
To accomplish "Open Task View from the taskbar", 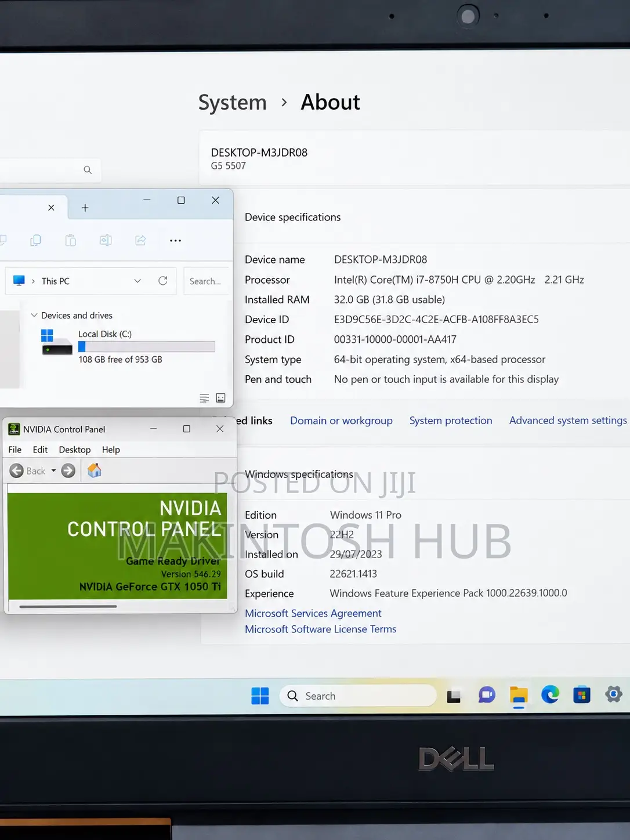I will pyautogui.click(x=454, y=696).
